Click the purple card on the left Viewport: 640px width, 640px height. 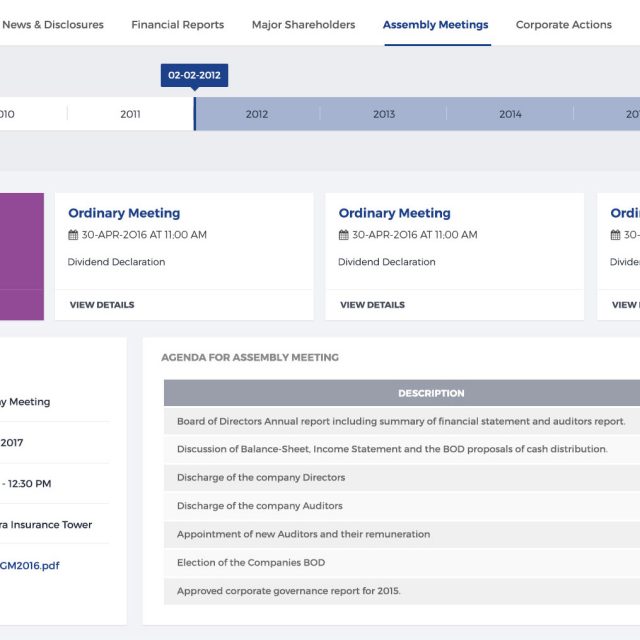tap(21, 256)
